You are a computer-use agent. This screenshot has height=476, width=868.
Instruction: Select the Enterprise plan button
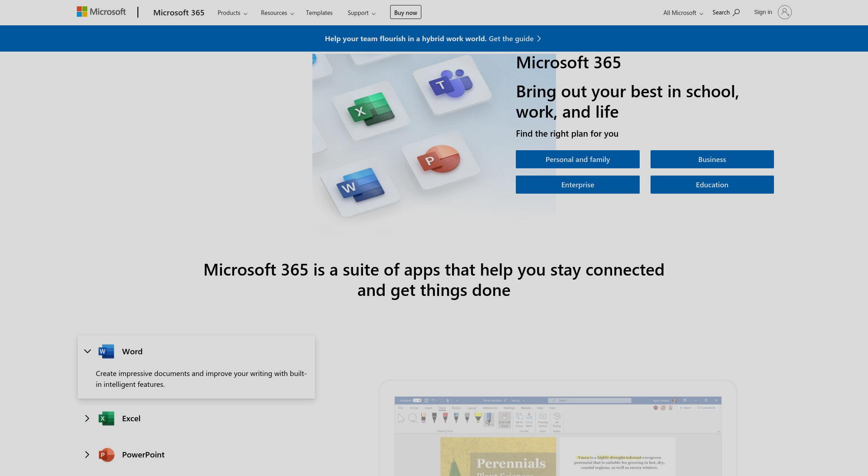click(577, 185)
